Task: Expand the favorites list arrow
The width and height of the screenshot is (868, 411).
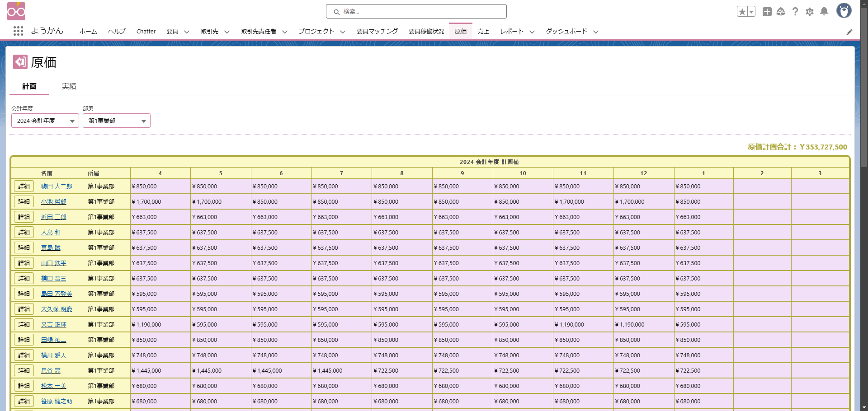Action: pyautogui.click(x=751, y=12)
